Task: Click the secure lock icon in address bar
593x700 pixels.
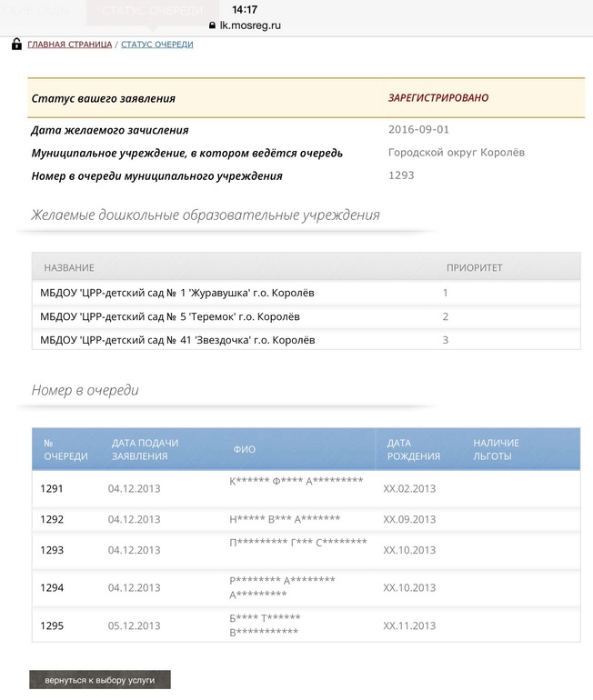Action: (x=213, y=25)
